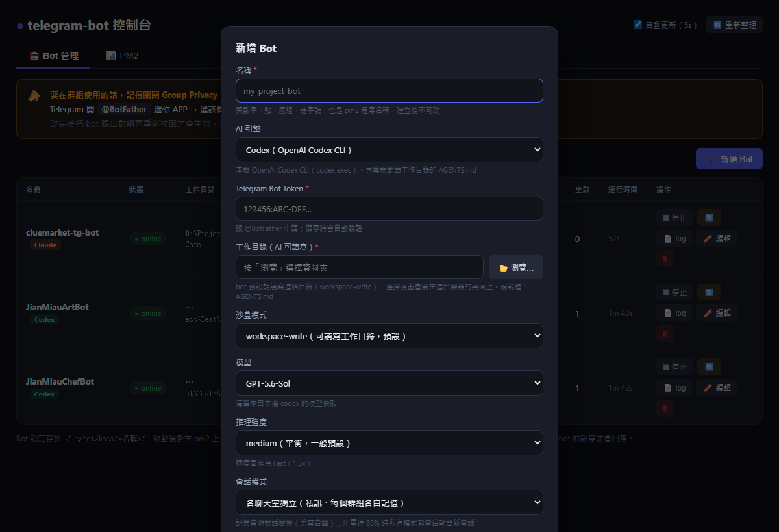This screenshot has height=532, width=779.
Task: Open log for JianMiauChefBot
Action: [x=674, y=387]
